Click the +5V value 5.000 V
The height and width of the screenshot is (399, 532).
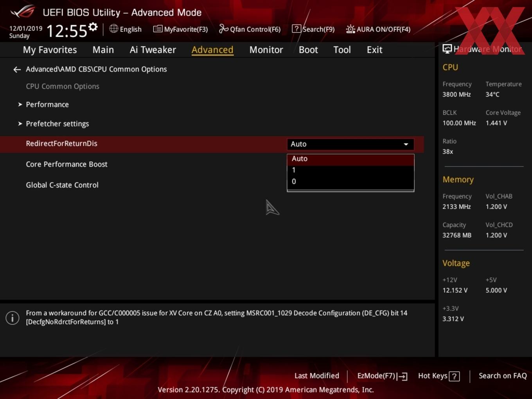click(496, 291)
